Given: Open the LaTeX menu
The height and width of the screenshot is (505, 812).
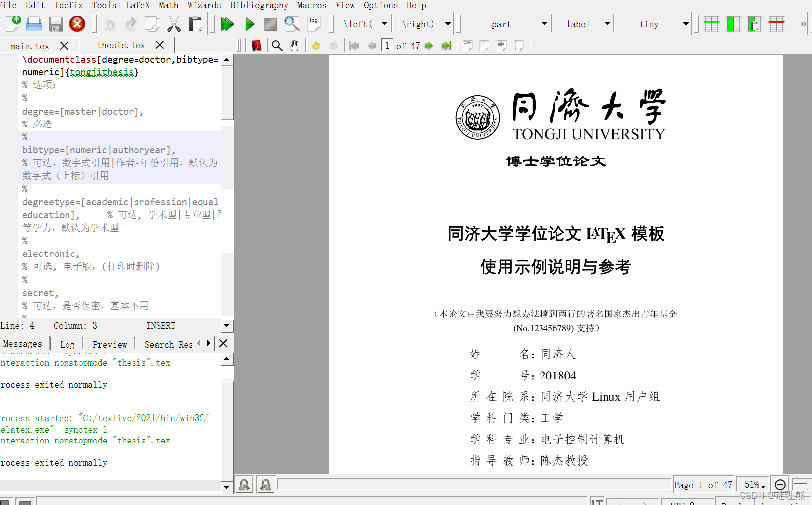Looking at the screenshot, I should tap(137, 5).
